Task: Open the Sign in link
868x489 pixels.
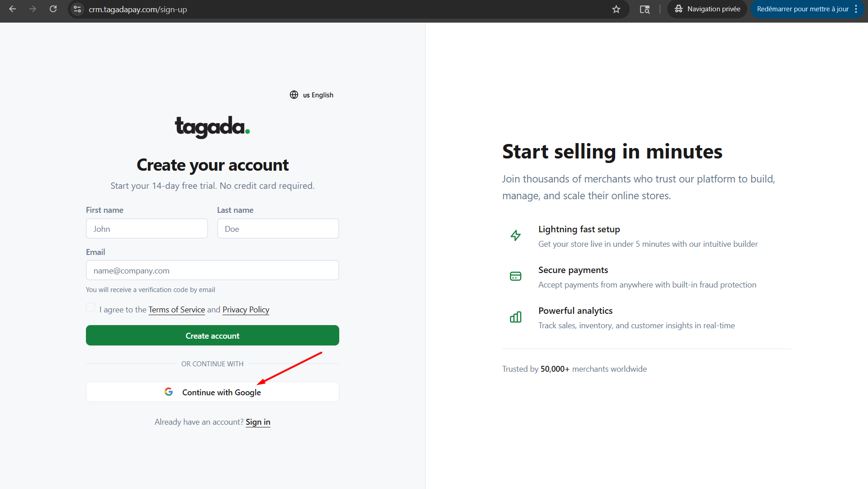Action: click(x=258, y=422)
